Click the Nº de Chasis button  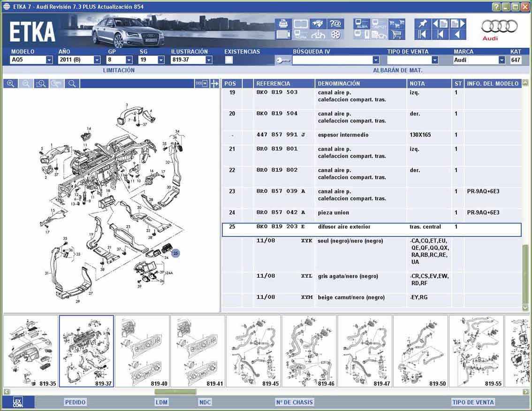click(294, 402)
